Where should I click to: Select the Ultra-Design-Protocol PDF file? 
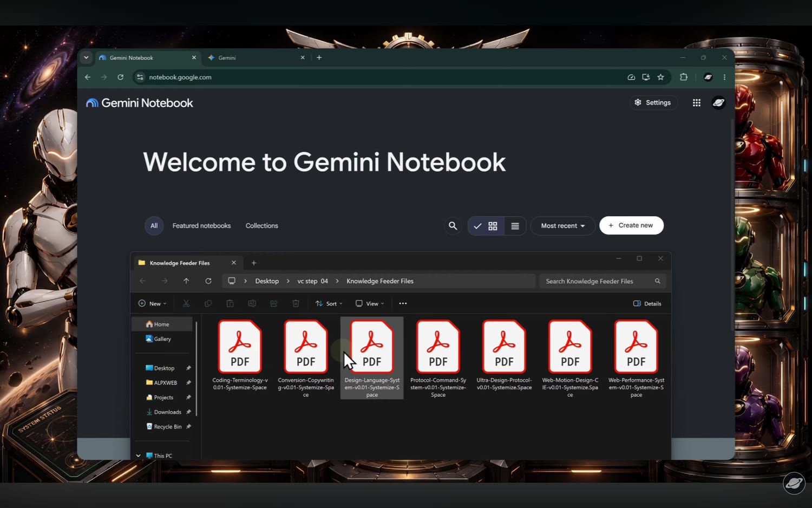[504, 355]
